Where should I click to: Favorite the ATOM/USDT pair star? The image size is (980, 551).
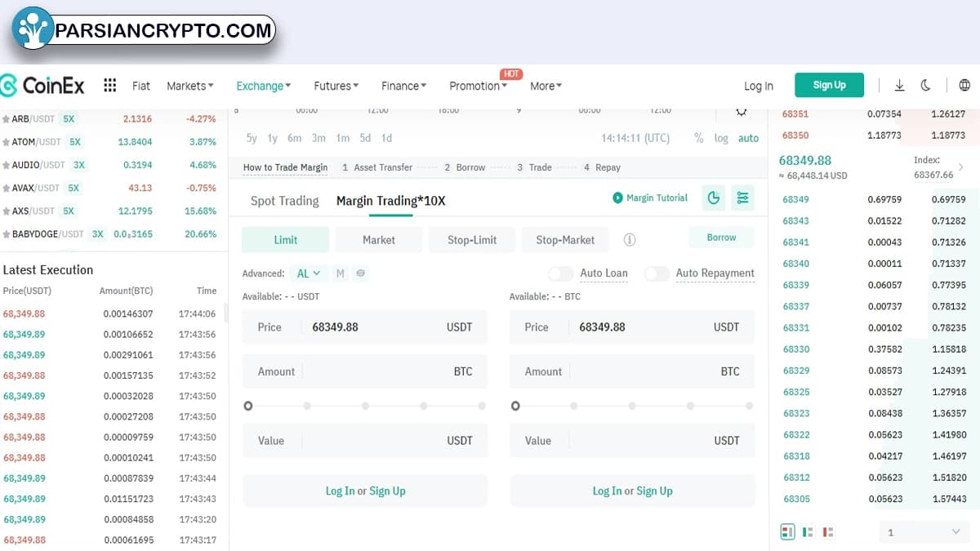click(x=7, y=142)
